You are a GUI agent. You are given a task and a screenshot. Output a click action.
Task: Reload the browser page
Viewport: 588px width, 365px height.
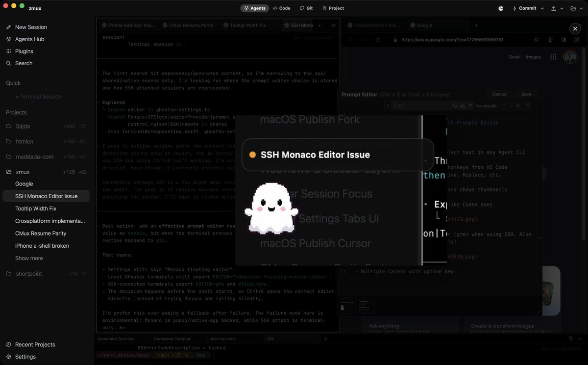coord(378,40)
